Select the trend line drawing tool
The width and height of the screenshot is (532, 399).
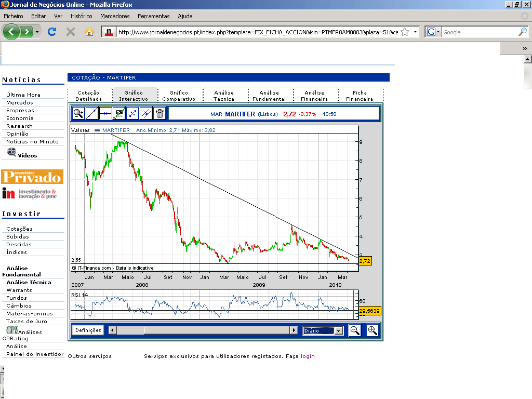coord(92,113)
